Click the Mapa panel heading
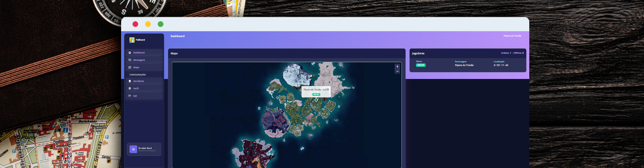Image resolution: width=644 pixels, height=168 pixels. (x=174, y=53)
